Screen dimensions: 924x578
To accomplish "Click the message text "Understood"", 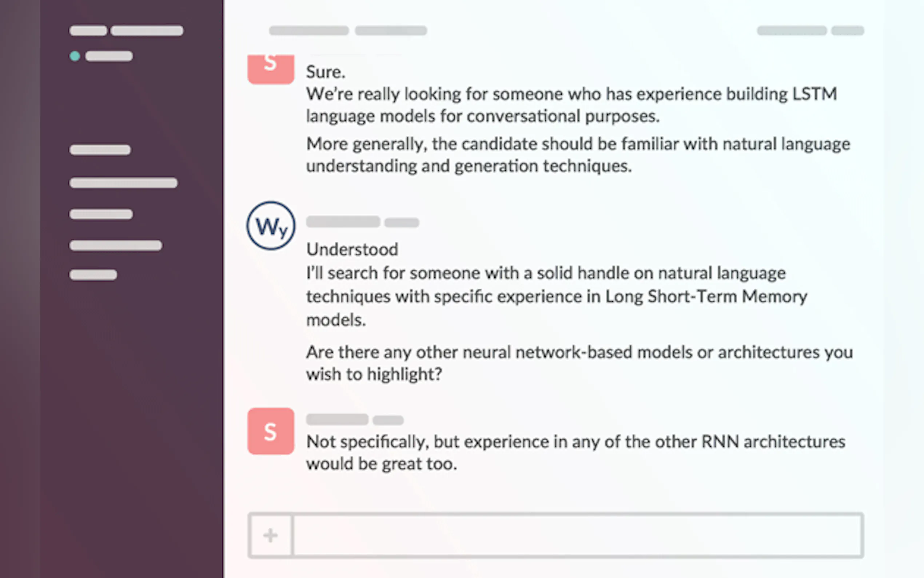I will pos(352,250).
